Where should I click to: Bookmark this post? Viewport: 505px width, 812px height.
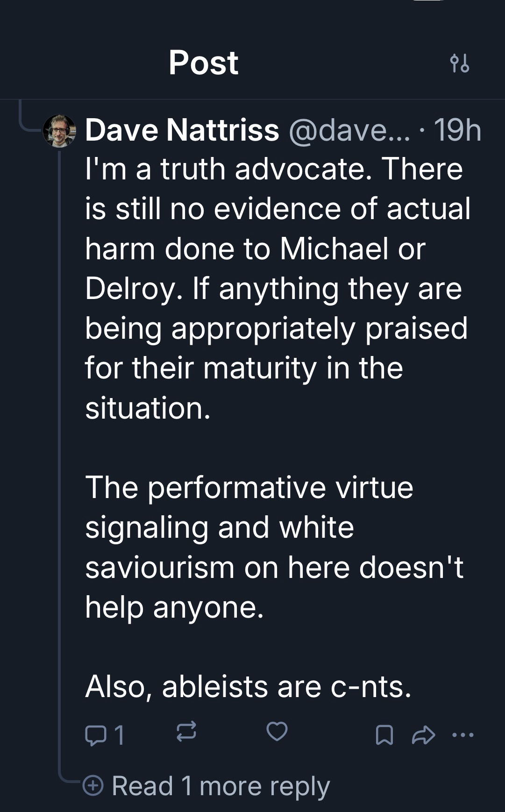tap(384, 735)
